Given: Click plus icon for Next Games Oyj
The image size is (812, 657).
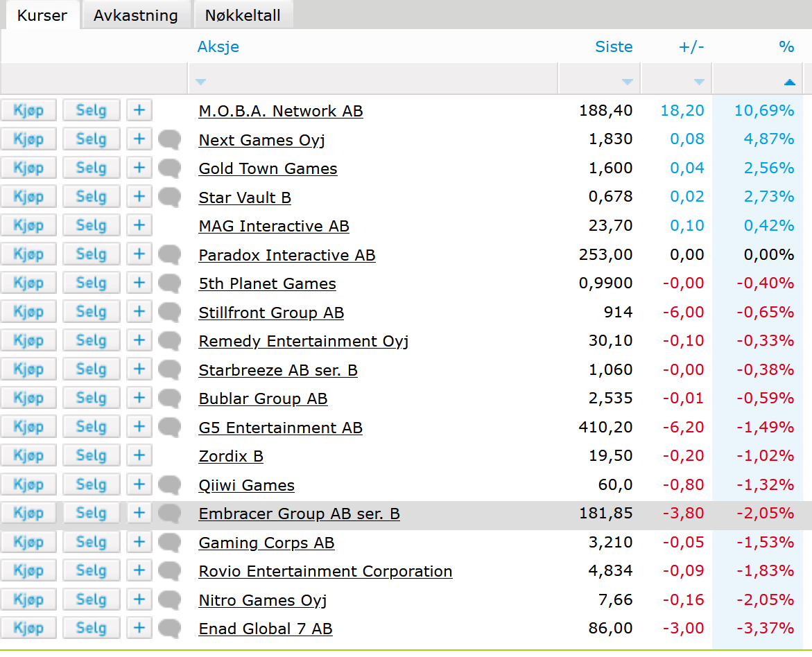Looking at the screenshot, I should 139,139.
